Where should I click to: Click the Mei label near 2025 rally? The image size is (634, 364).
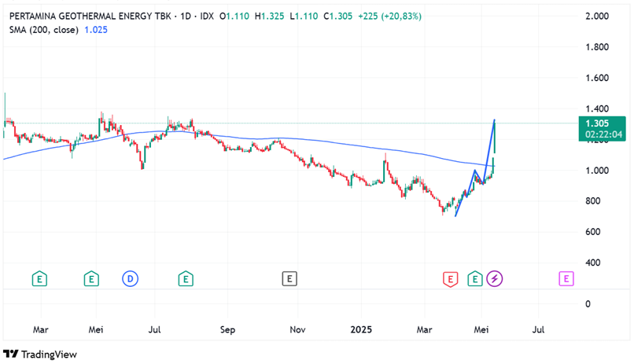coord(481,329)
